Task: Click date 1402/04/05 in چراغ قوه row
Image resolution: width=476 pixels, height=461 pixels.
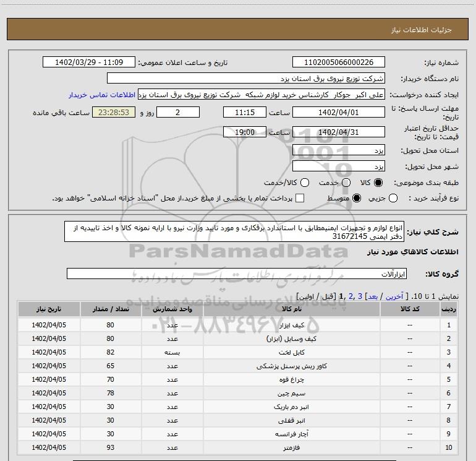Action: point(49,379)
